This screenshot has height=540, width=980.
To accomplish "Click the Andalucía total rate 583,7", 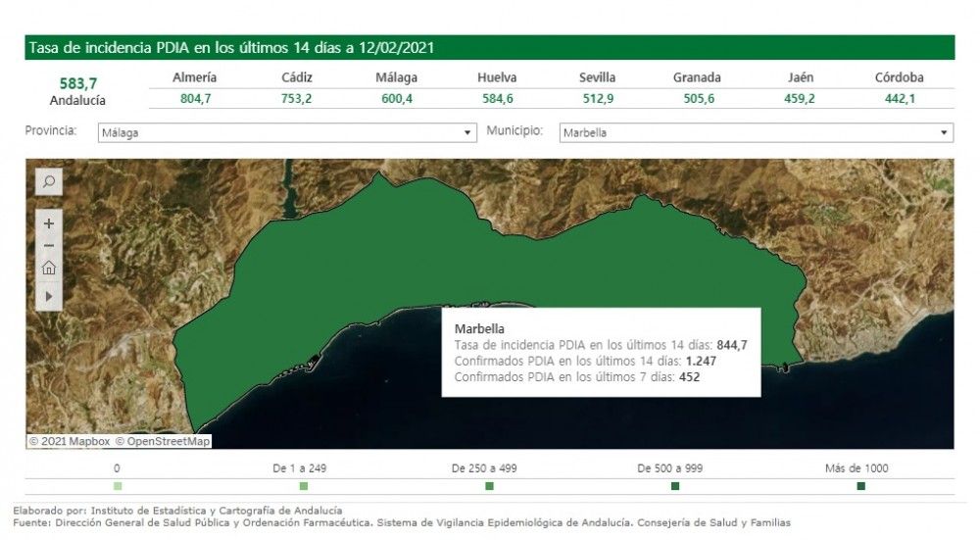I will (x=78, y=83).
